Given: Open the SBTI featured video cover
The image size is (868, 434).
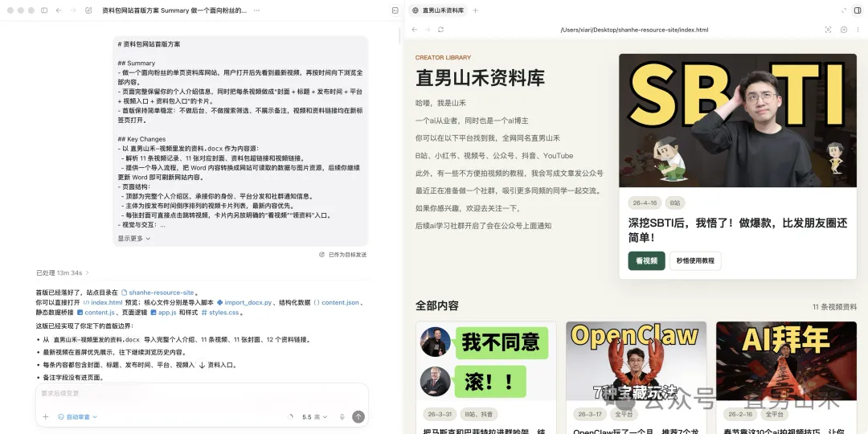Looking at the screenshot, I should point(737,120).
